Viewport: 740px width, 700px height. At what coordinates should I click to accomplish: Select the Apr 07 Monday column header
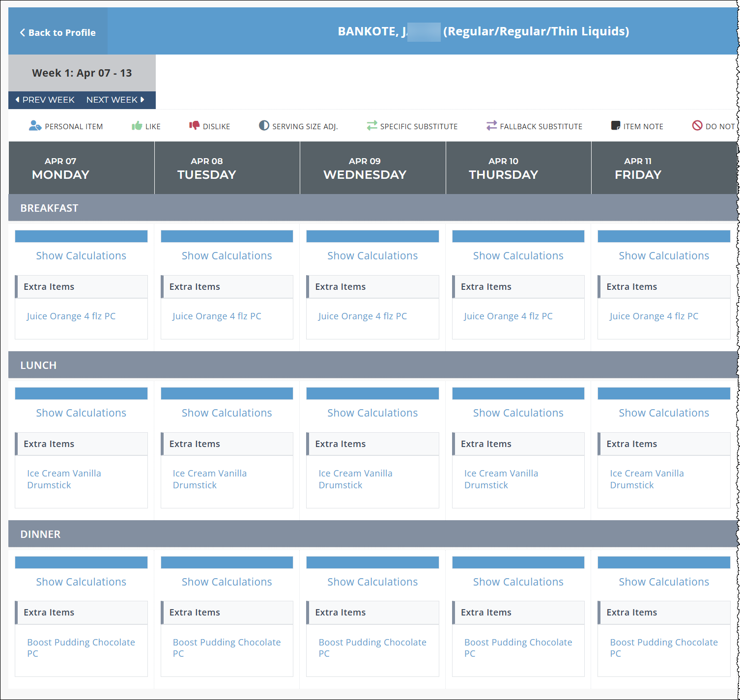coord(82,168)
